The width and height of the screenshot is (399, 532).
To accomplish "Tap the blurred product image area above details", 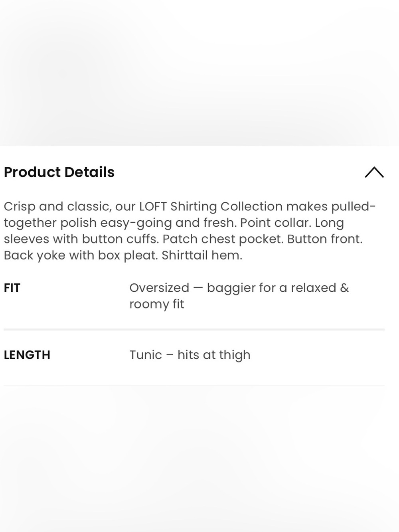I will click(x=199, y=73).
